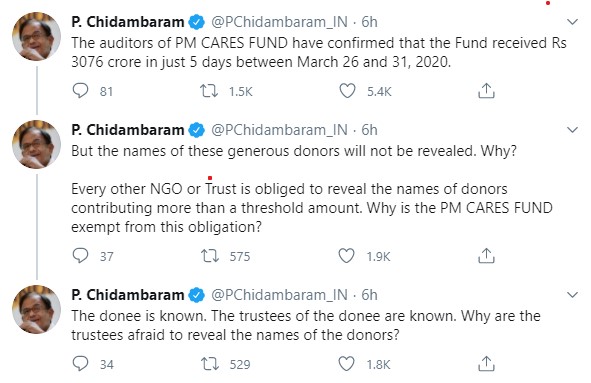
Task: Open options chevron on the third tweet
Action: 573,295
